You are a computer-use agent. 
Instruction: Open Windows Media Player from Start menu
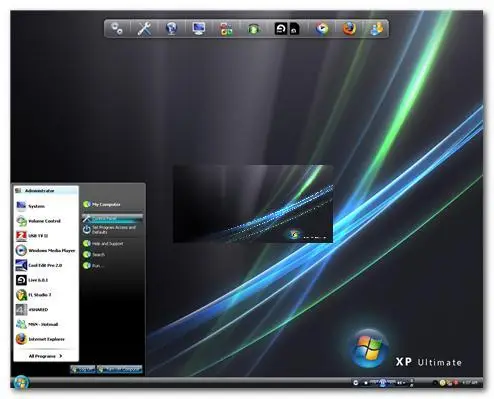pos(46,250)
